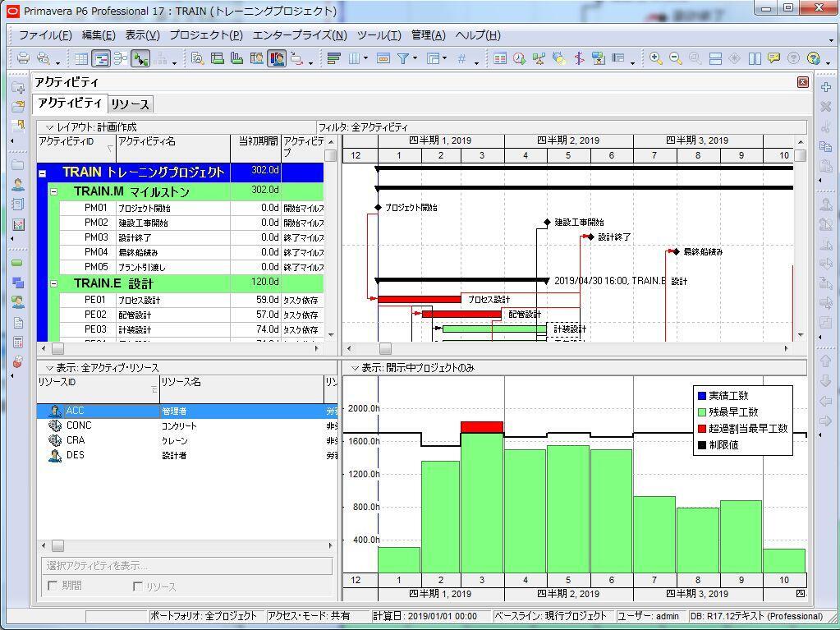The image size is (840, 630).
Task: Click the Schedule clock icon
Action: click(x=519, y=58)
